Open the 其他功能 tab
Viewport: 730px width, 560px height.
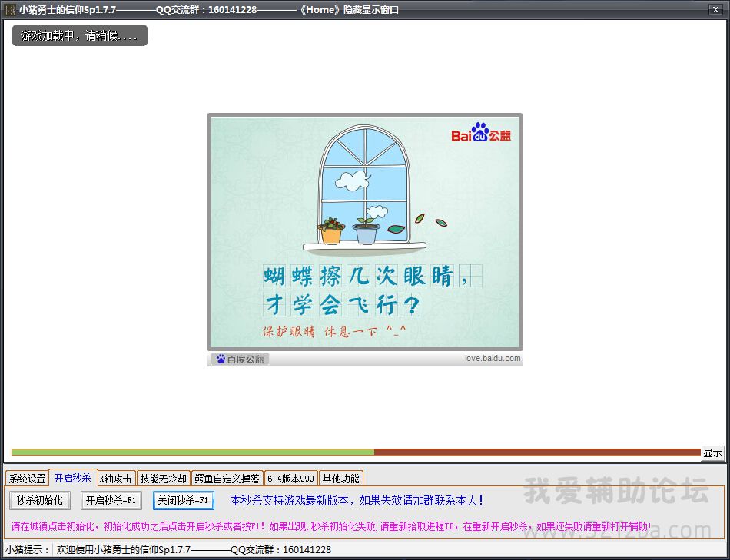pos(340,479)
